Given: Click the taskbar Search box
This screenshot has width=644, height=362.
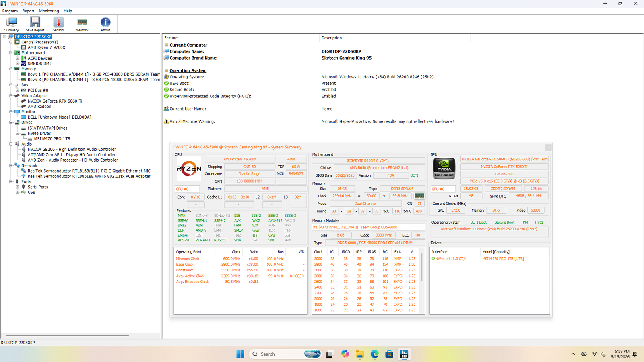Looking at the screenshot, I should [286, 354].
